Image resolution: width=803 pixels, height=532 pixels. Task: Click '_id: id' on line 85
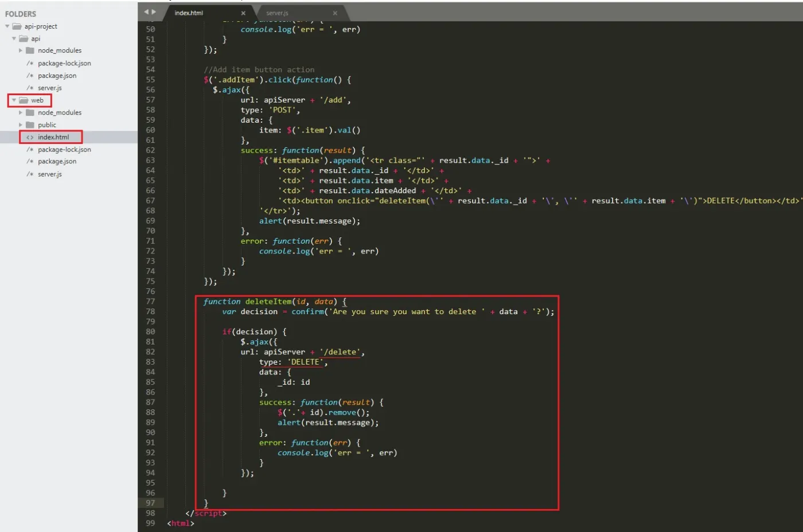click(x=294, y=382)
